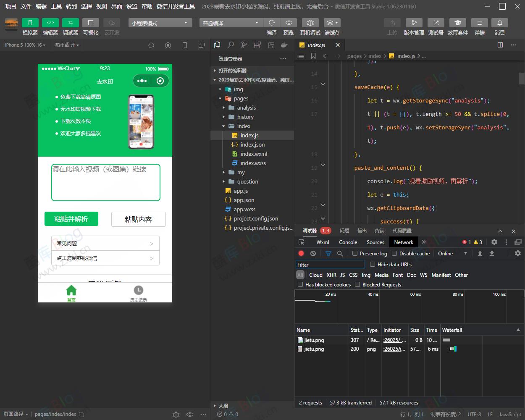This screenshot has width=525, height=420.
Task: Click the clear network log icon
Action: (x=313, y=253)
